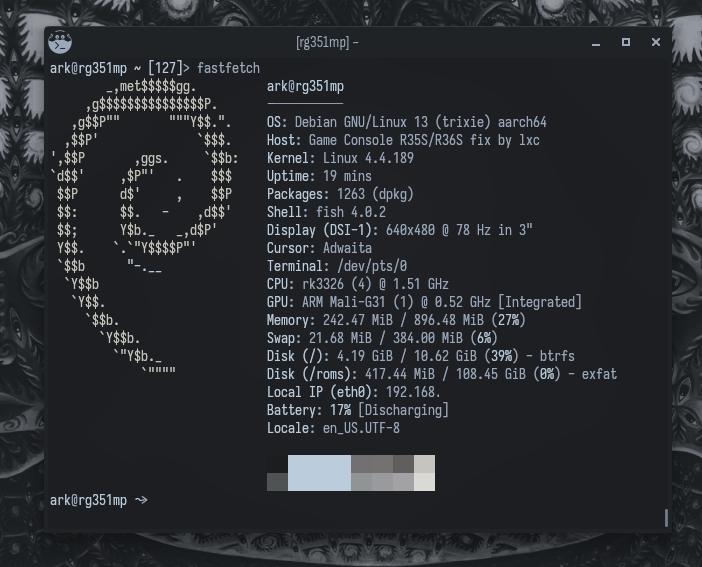The image size is (702, 567).
Task: Click the "Swap: 21.68 MiB" line
Action: click(x=382, y=338)
